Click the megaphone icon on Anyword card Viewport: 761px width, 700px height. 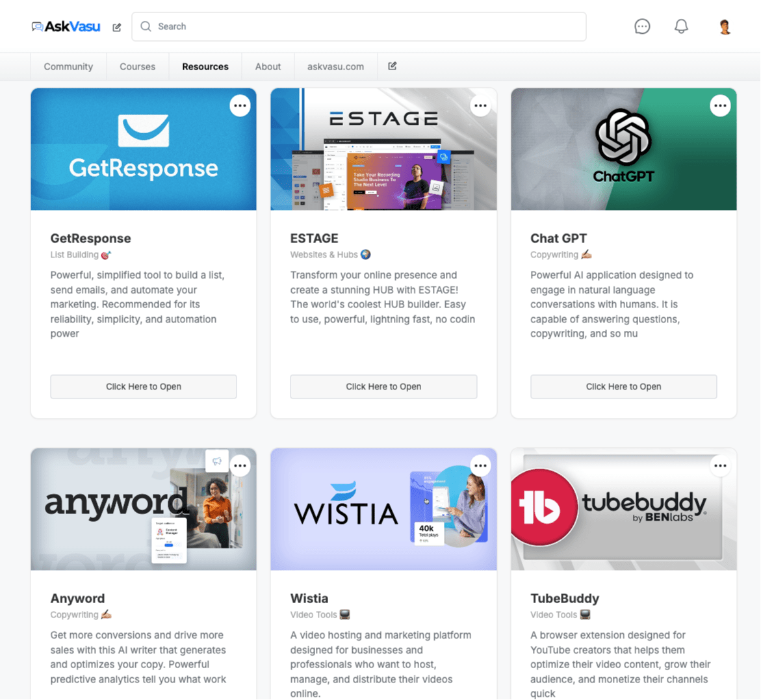[216, 461]
